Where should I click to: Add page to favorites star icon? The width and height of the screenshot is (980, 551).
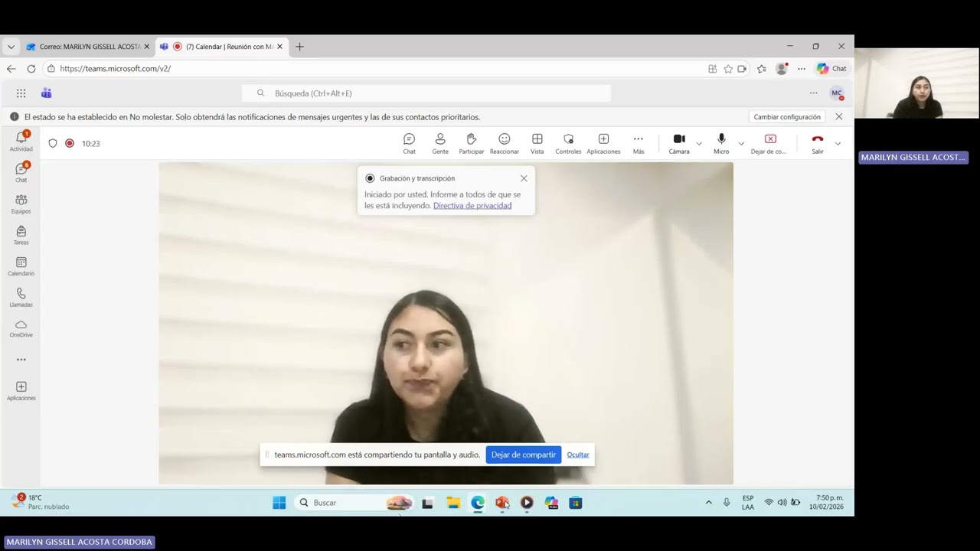click(x=728, y=69)
